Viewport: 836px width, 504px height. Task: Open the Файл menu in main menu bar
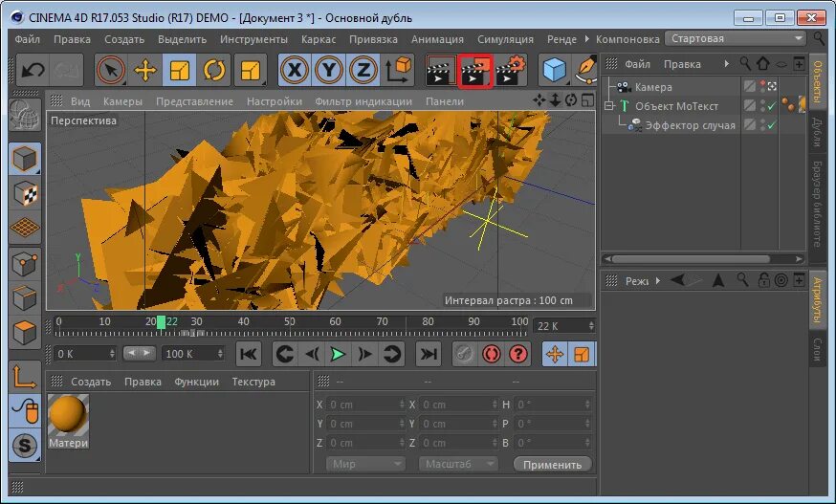pyautogui.click(x=27, y=39)
